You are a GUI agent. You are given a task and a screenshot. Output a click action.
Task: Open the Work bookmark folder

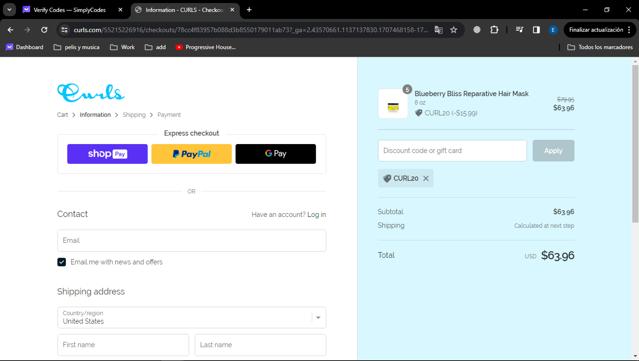point(122,47)
